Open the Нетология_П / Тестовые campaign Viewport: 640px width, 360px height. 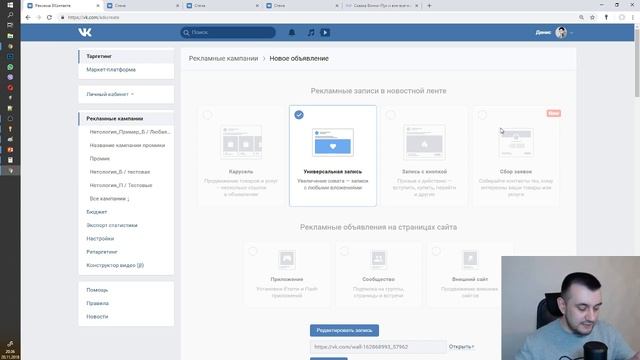coord(121,185)
